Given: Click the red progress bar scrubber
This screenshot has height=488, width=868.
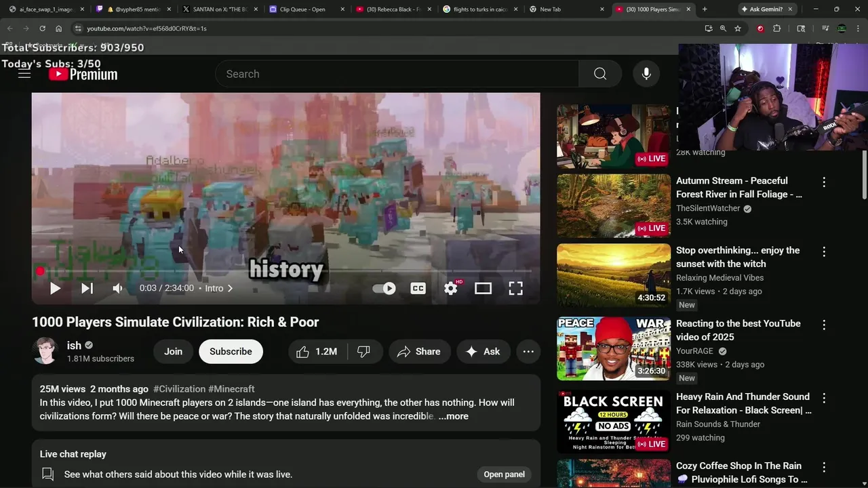Looking at the screenshot, I should (x=40, y=271).
